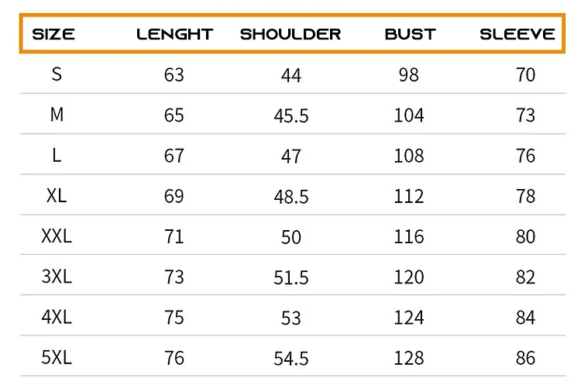581x392 pixels.
Task: Click the BUST column header
Action: [410, 34]
